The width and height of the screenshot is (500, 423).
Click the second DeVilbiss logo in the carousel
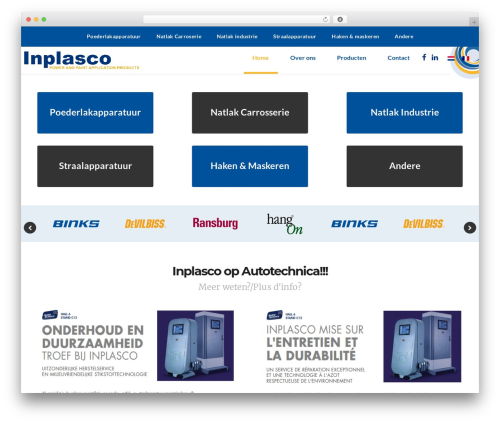pos(423,224)
